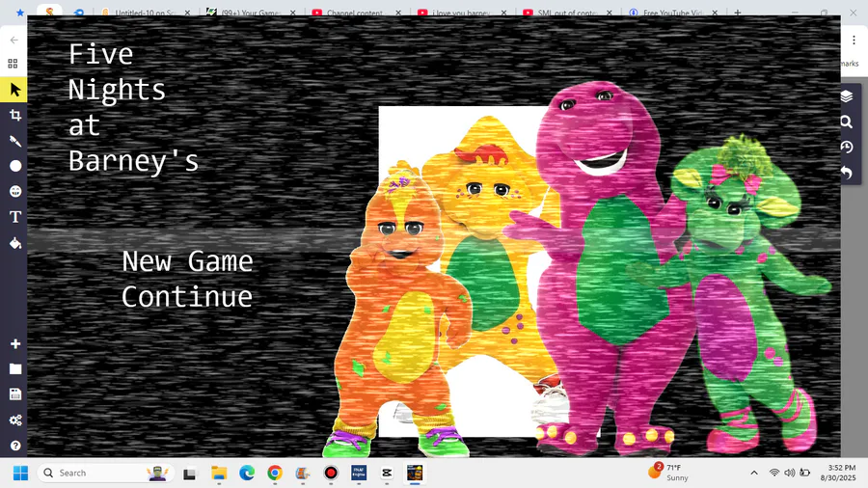
Task: Click Continue on the menu
Action: point(187,297)
